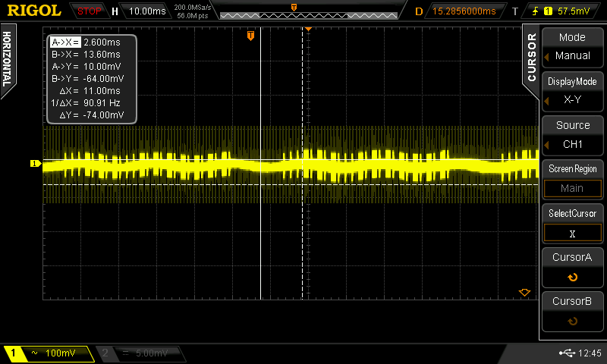Viewport: 607px width, 364px height.
Task: Click the CURSOR menu tab label
Action: (x=532, y=57)
